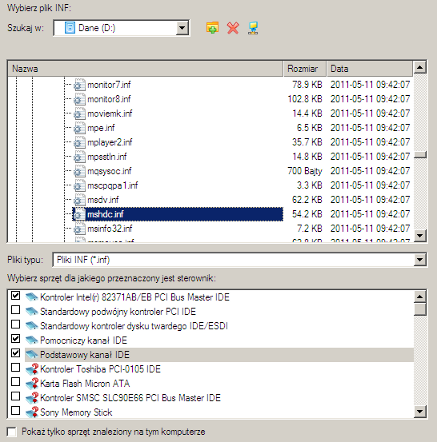This screenshot has height=442, width=437.
Task: Check Karta Flash Micron ATA
Action: point(15,382)
